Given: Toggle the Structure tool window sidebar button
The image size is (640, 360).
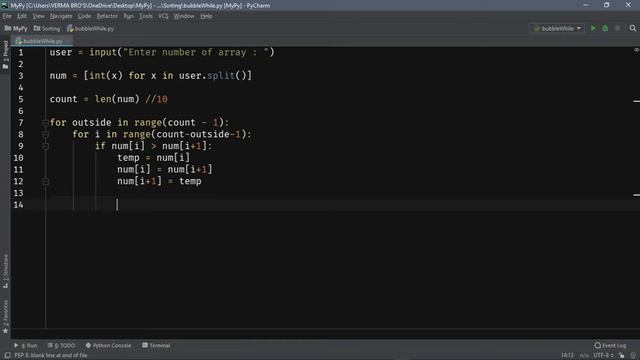Looking at the screenshot, I should tap(5, 271).
